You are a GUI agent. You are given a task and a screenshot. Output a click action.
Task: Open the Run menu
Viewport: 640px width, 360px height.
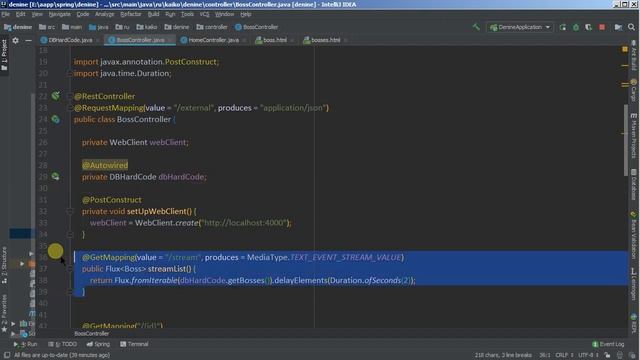[170, 14]
